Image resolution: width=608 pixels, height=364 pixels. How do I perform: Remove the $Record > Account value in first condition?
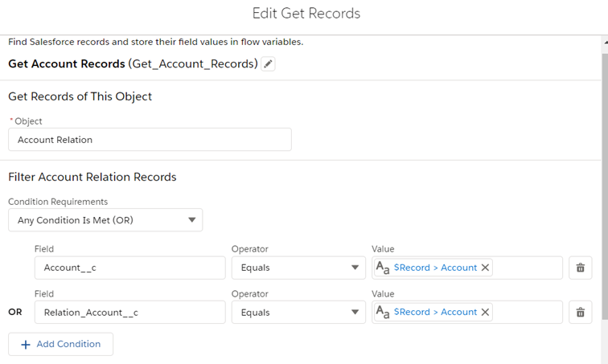(485, 268)
